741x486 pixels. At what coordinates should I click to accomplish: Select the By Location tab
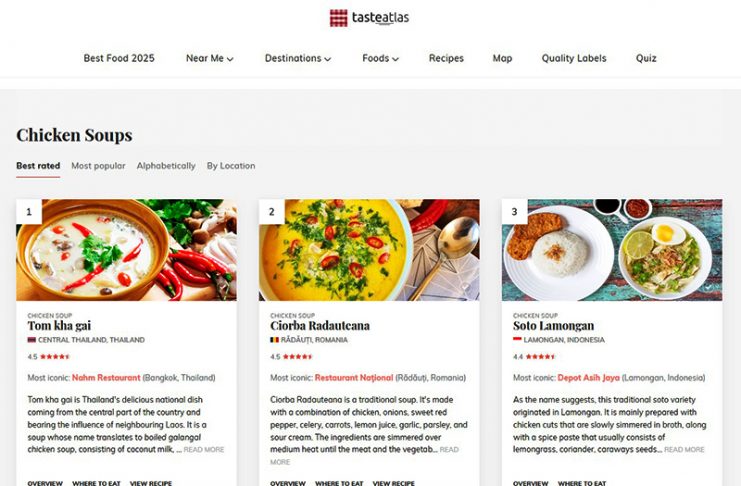[x=231, y=166]
